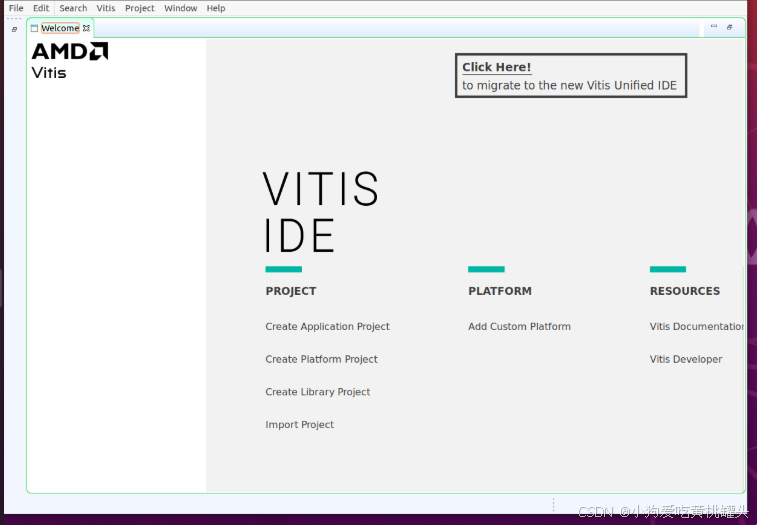Click the Vitis text under AMD logo
The width and height of the screenshot is (757, 526).
49,73
